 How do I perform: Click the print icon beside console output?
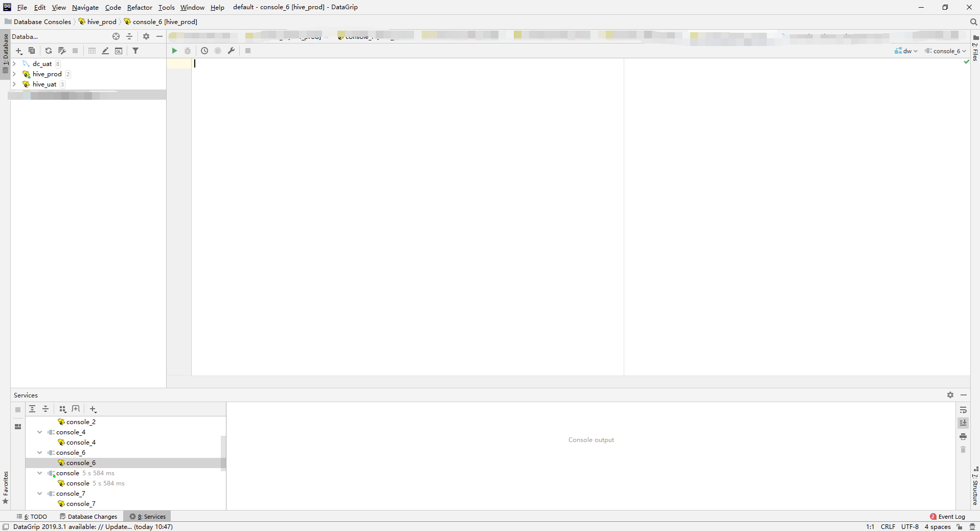coord(963,436)
